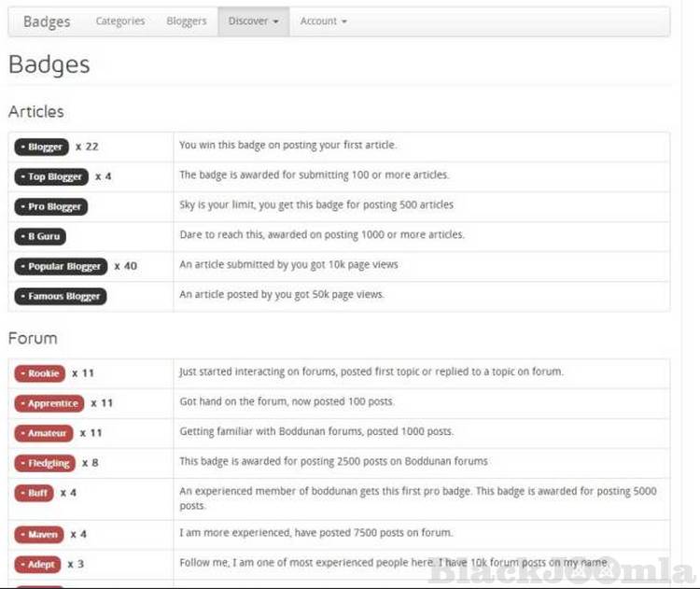Open the Rookie forum badge
This screenshot has height=589, width=700.
(x=39, y=373)
